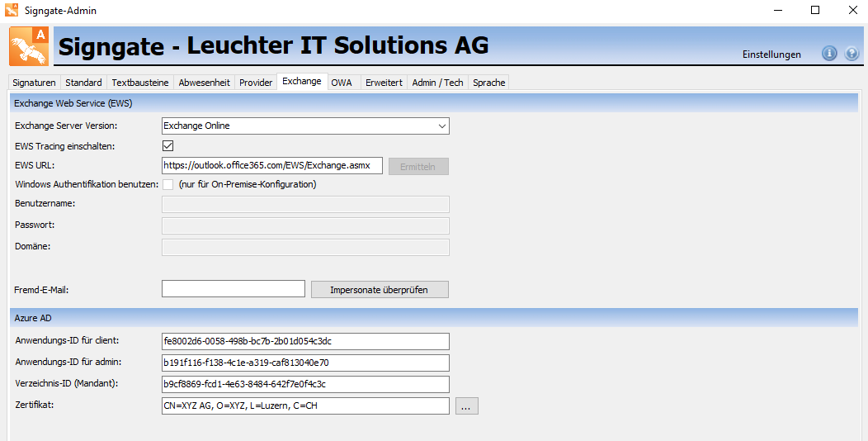Open the help question mark icon
868x441 pixels.
[x=852, y=54]
